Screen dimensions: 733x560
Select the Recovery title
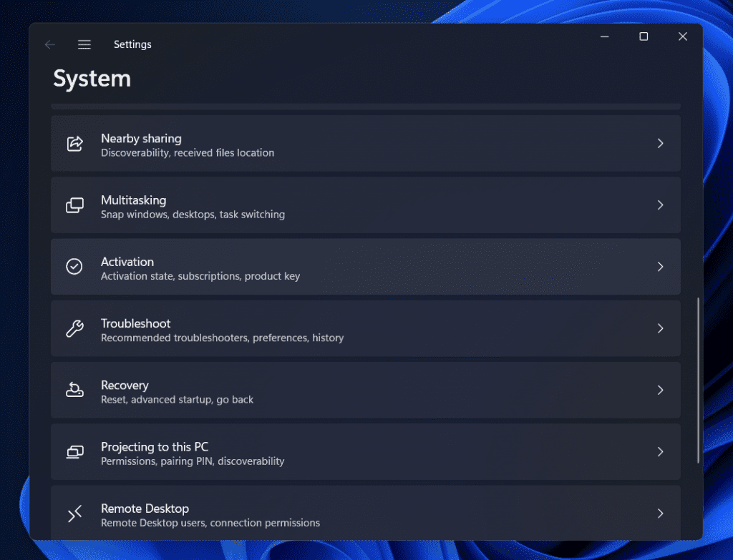pyautogui.click(x=125, y=385)
